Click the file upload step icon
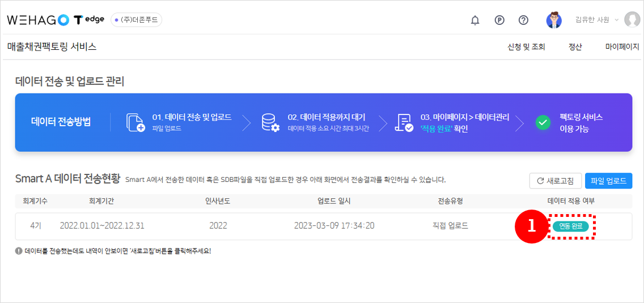The image size is (644, 303). point(135,122)
